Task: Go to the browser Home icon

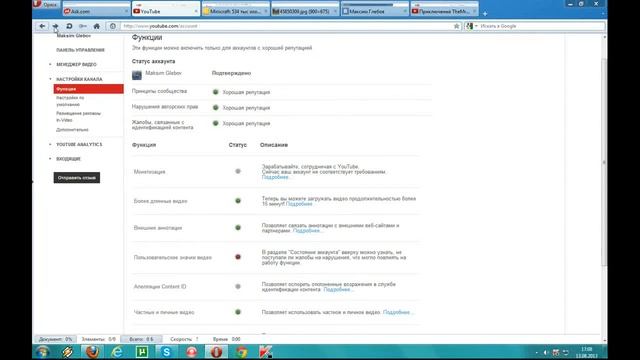Action: [x=97, y=26]
